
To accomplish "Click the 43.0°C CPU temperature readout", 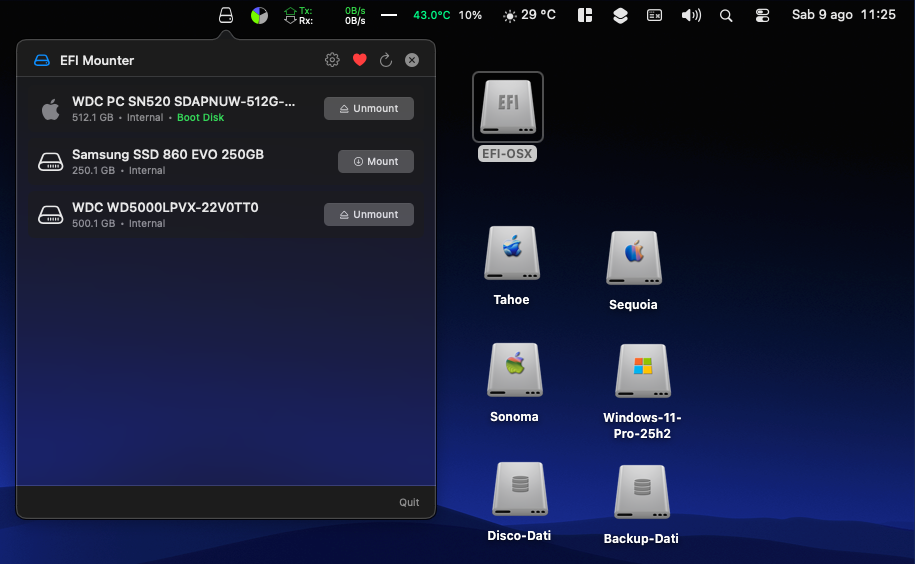I will 432,15.
